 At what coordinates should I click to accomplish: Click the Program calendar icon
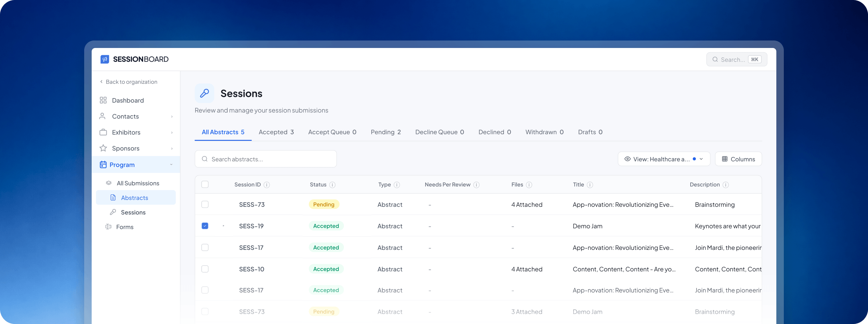pyautogui.click(x=103, y=165)
